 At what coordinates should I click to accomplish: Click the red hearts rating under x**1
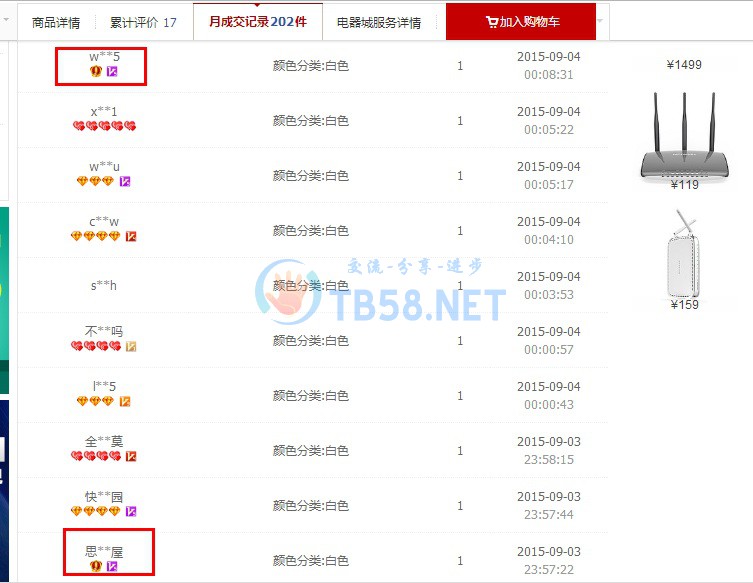coord(104,126)
